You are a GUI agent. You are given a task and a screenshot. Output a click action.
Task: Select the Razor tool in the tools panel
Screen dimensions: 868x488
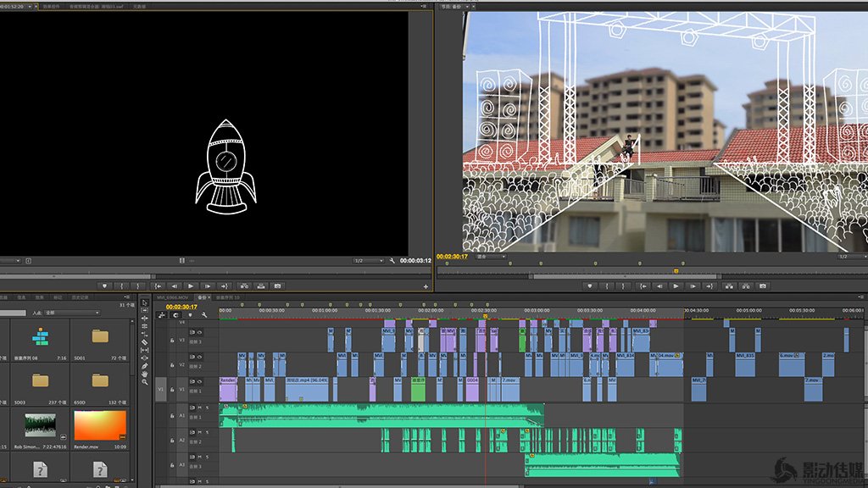(x=145, y=341)
